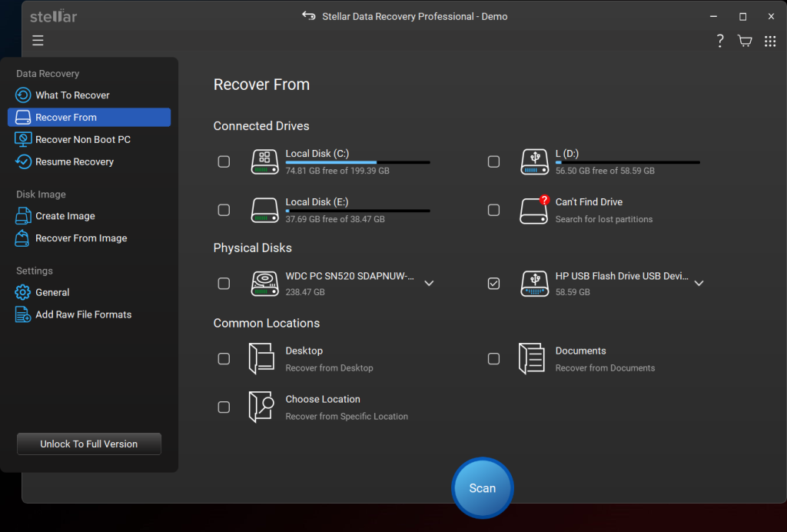Viewport: 787px width, 532px height.
Task: Click the Desktop location icon
Action: pyautogui.click(x=261, y=358)
